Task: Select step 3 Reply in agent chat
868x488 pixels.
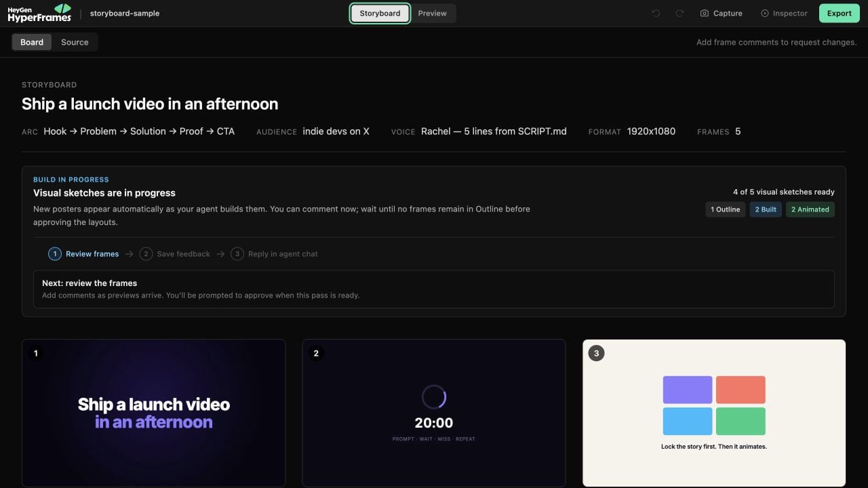Action: click(275, 254)
